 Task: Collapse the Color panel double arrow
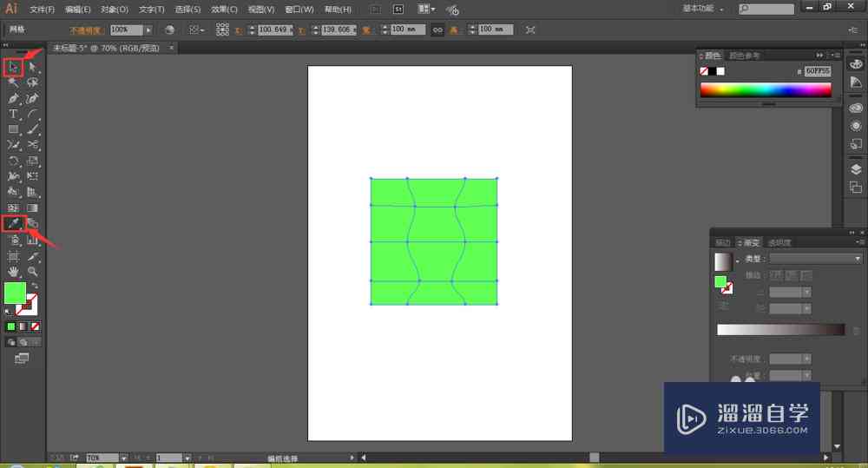819,56
